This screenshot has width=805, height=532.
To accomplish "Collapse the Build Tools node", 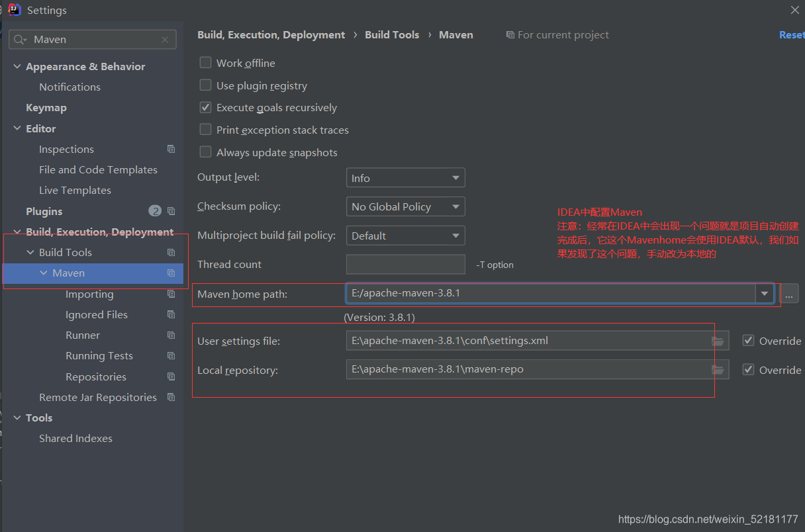I will 30,253.
